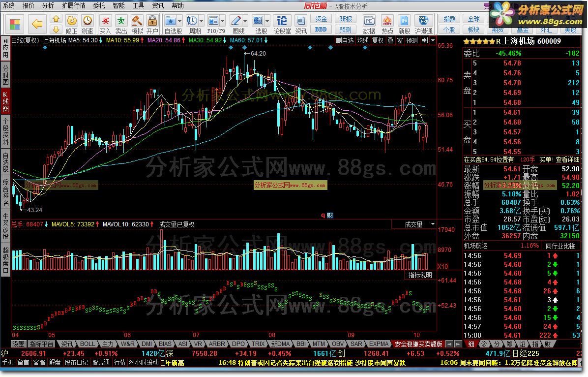Screen dimensions: 588x377
Task: Select the EXPMA indicator tab
Action: 379,344
